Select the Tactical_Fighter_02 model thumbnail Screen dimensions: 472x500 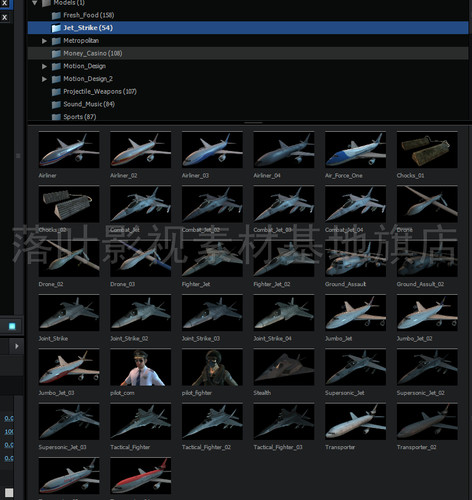tap(212, 421)
